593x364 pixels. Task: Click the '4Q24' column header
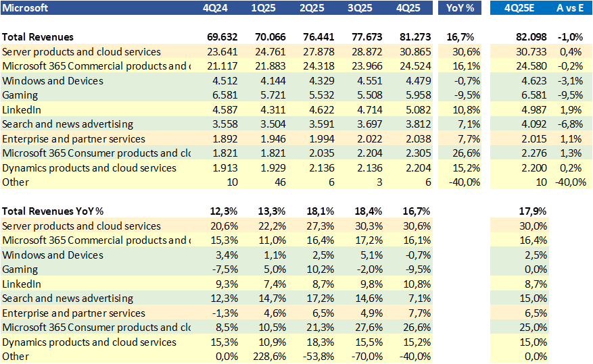point(215,8)
